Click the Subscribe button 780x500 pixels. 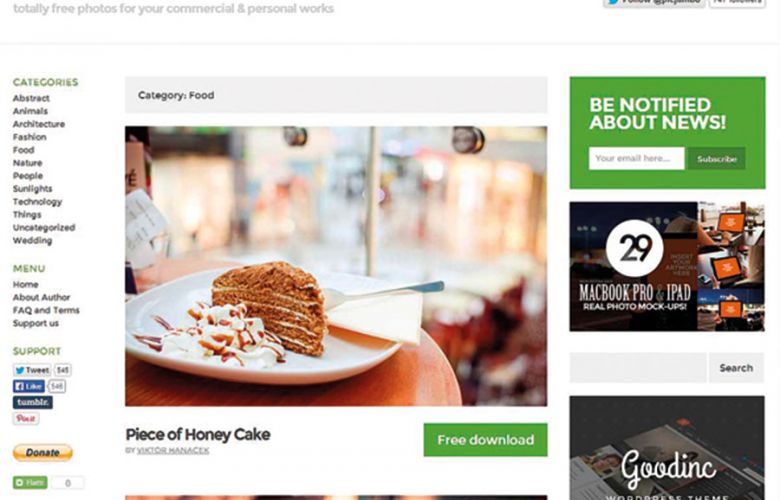click(717, 159)
